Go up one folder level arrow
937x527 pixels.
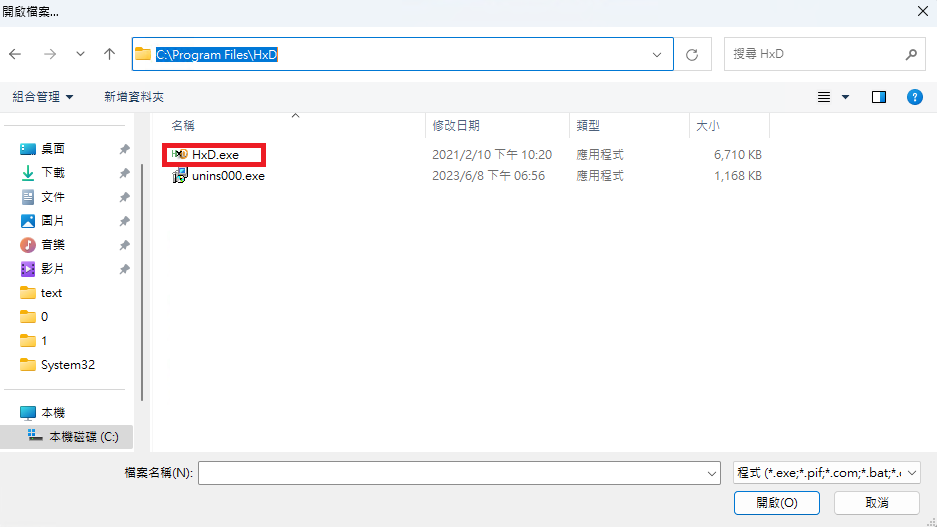coord(109,54)
